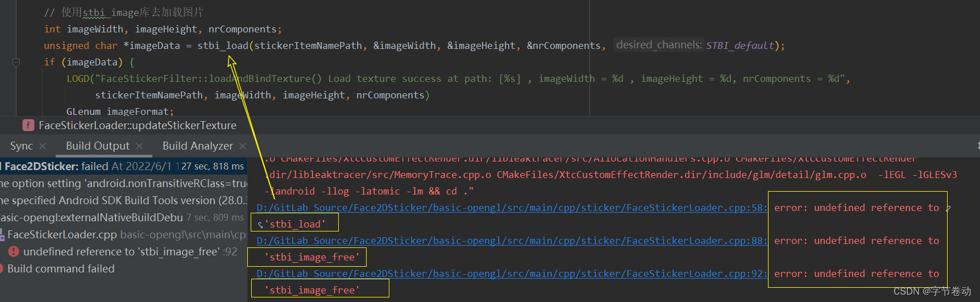Close the Build Output tab
The width and height of the screenshot is (980, 302).
139,146
